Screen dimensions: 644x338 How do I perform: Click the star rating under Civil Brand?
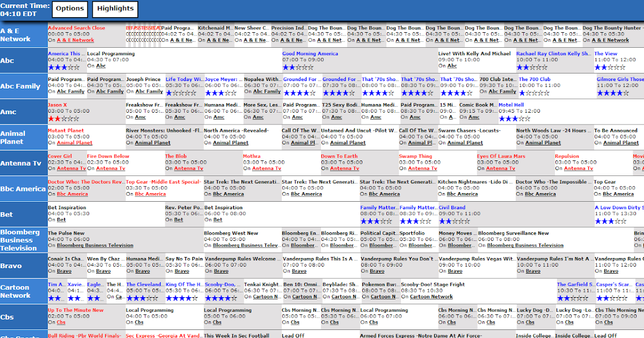pos(455,221)
